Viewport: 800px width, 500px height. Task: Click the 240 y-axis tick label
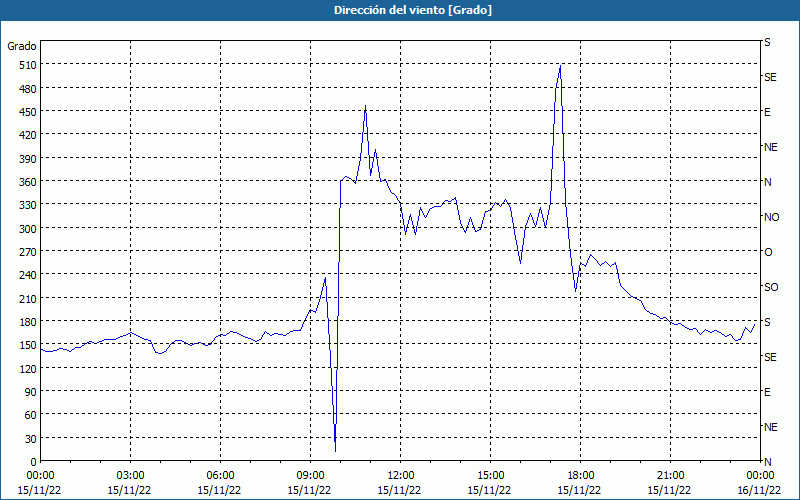[x=28, y=276]
